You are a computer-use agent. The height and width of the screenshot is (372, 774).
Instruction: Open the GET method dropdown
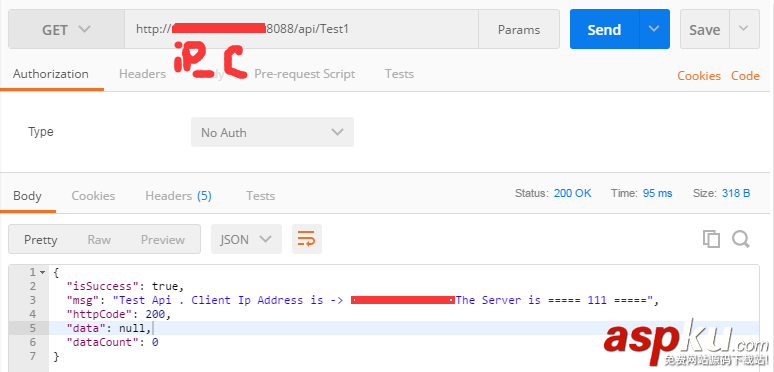click(x=66, y=29)
